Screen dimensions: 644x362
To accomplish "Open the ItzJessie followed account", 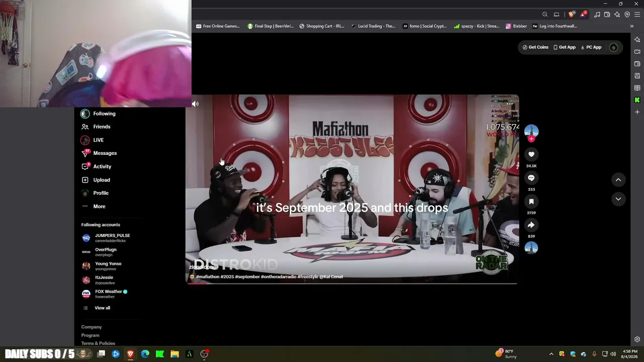I will coord(98,280).
